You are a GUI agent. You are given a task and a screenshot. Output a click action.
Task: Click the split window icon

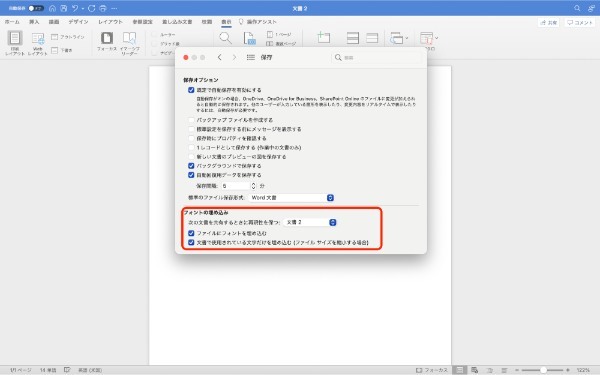click(372, 38)
